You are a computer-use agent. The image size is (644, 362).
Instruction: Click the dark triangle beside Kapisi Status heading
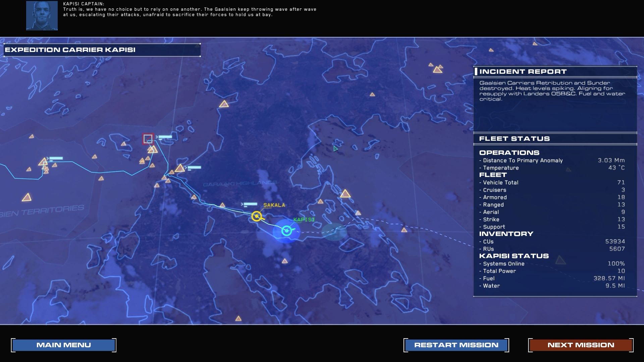tap(560, 260)
